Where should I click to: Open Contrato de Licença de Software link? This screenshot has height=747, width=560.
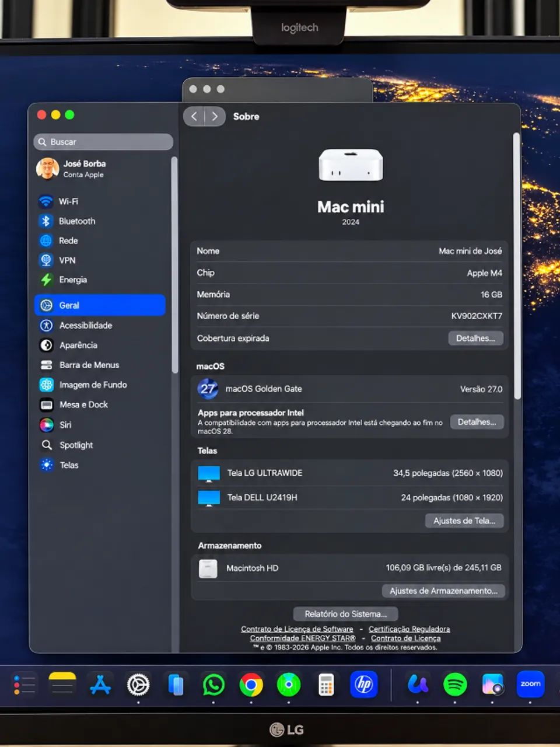(x=297, y=629)
